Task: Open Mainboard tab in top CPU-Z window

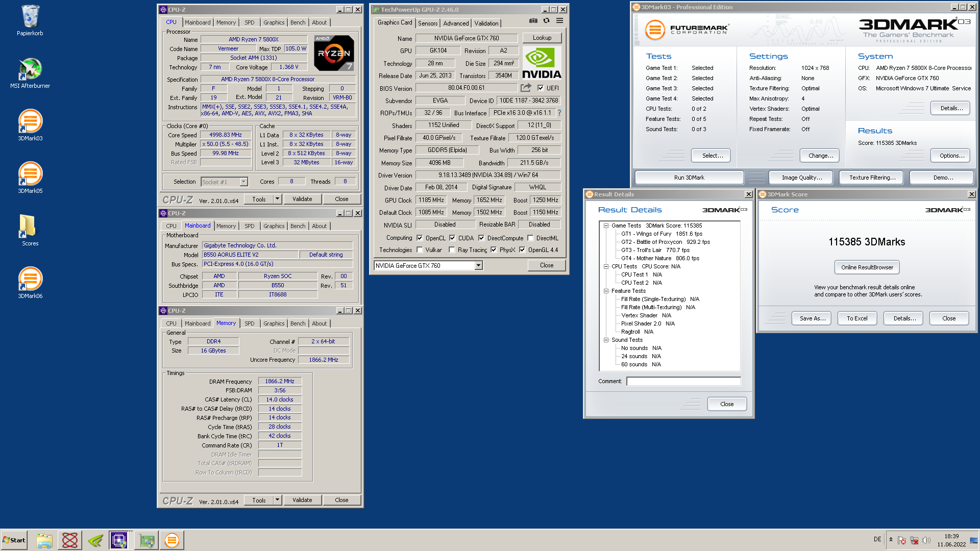Action: [198, 22]
